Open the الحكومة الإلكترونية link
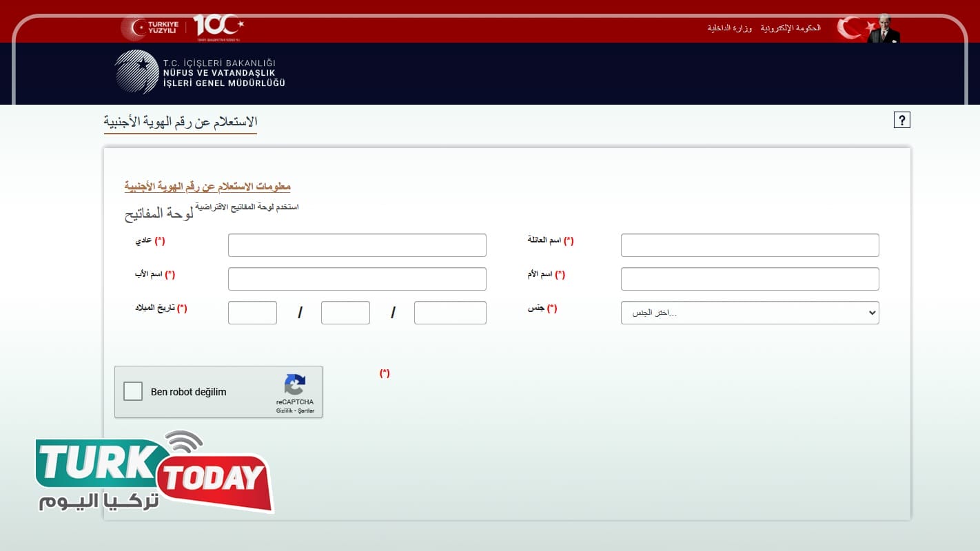The height and width of the screenshot is (551, 980). point(790,28)
